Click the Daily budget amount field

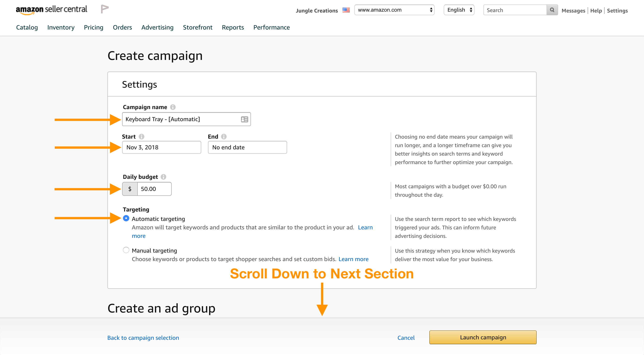pos(154,189)
